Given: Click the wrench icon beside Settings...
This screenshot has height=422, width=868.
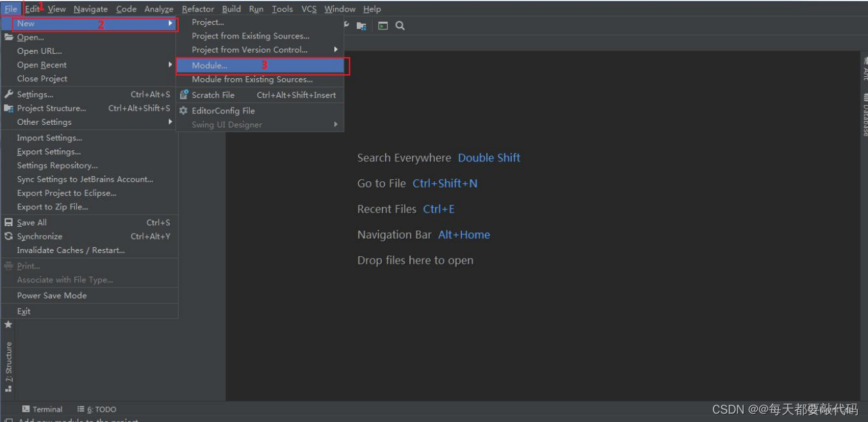Looking at the screenshot, I should tap(9, 94).
